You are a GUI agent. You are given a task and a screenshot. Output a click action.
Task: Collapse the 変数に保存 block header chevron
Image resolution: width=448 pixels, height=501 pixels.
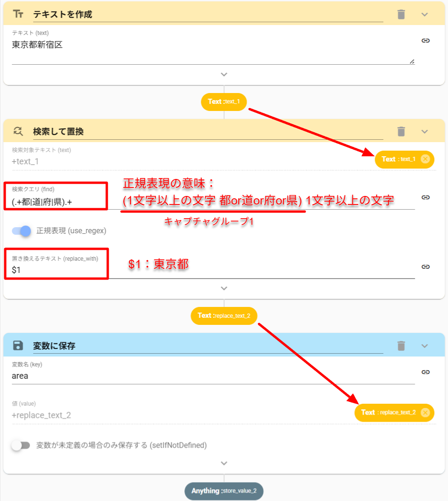pyautogui.click(x=424, y=346)
